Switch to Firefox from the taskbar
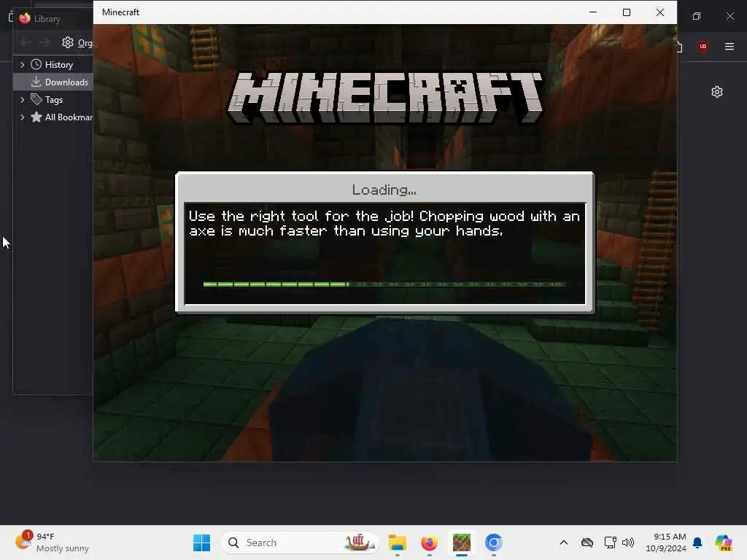Image resolution: width=747 pixels, height=560 pixels. (429, 542)
